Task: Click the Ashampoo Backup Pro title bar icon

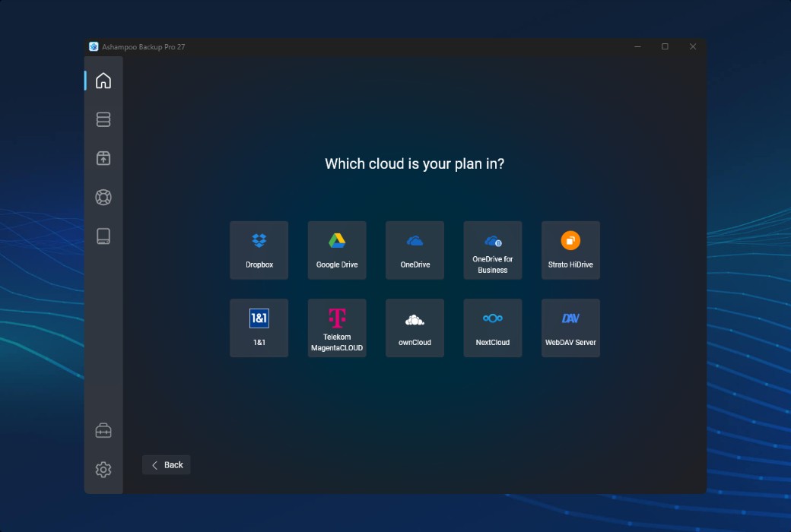Action: [x=93, y=46]
